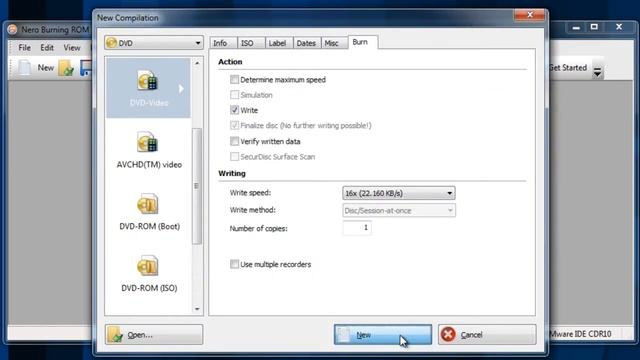Click the compilation list scroll-down arrow
Viewport: 640px width, 360px height.
point(197,309)
